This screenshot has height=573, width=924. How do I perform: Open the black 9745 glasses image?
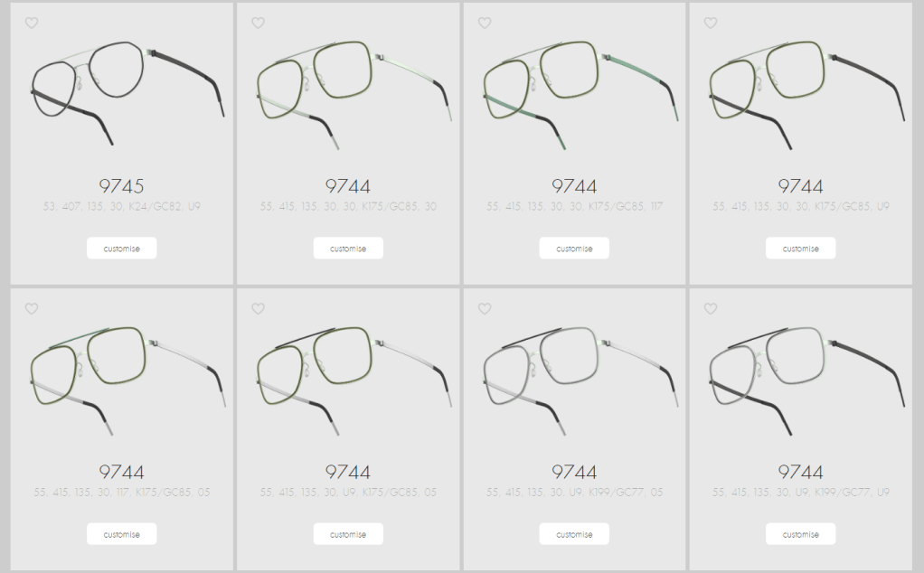127,92
